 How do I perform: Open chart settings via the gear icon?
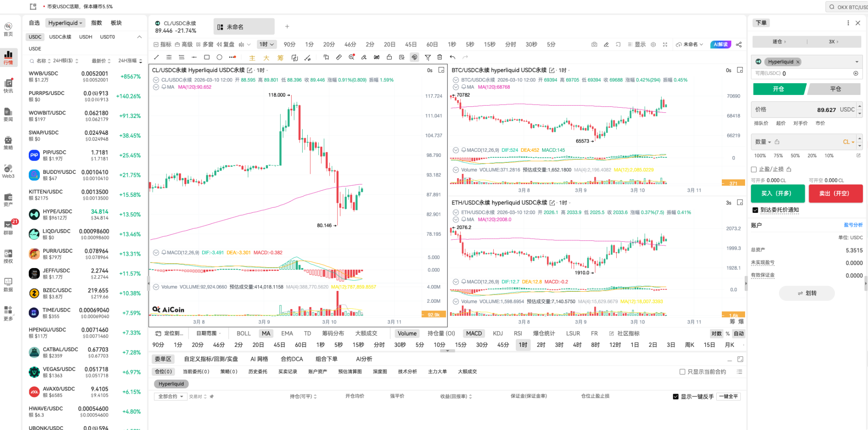point(654,44)
